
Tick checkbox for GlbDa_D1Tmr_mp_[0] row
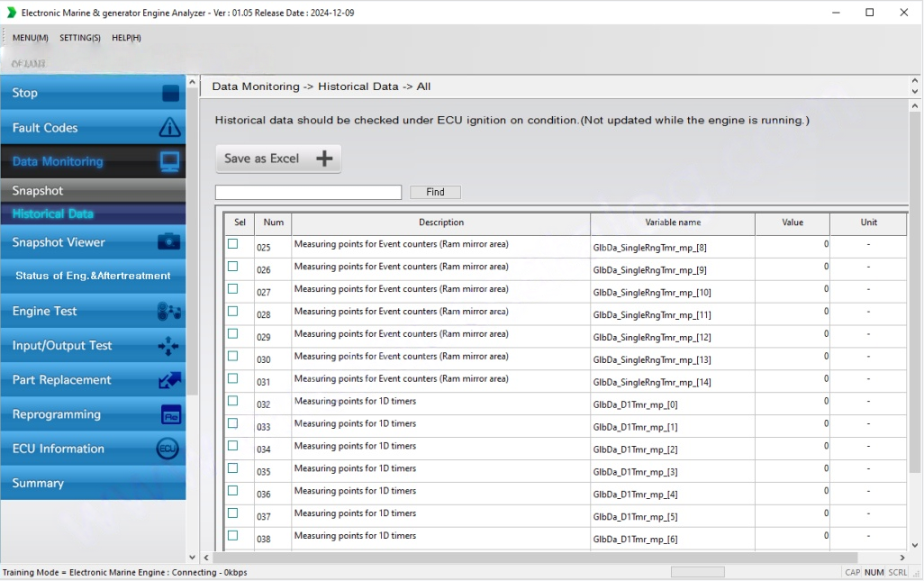click(x=233, y=402)
